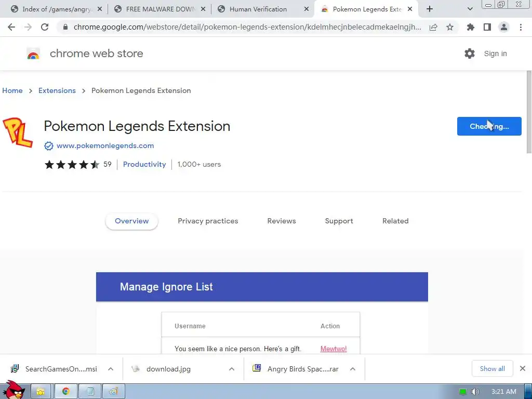This screenshot has width=532, height=399.
Task: Open the Support tab
Action: (x=339, y=221)
